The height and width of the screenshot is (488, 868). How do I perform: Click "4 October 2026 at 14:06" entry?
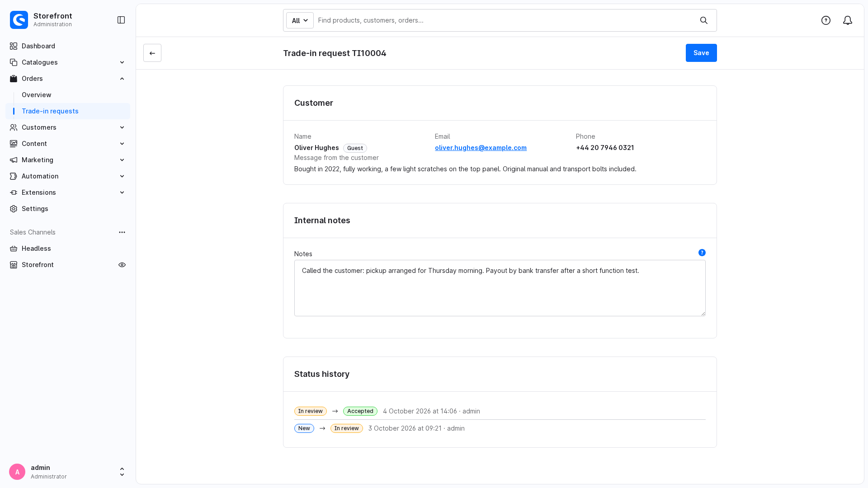[420, 411]
